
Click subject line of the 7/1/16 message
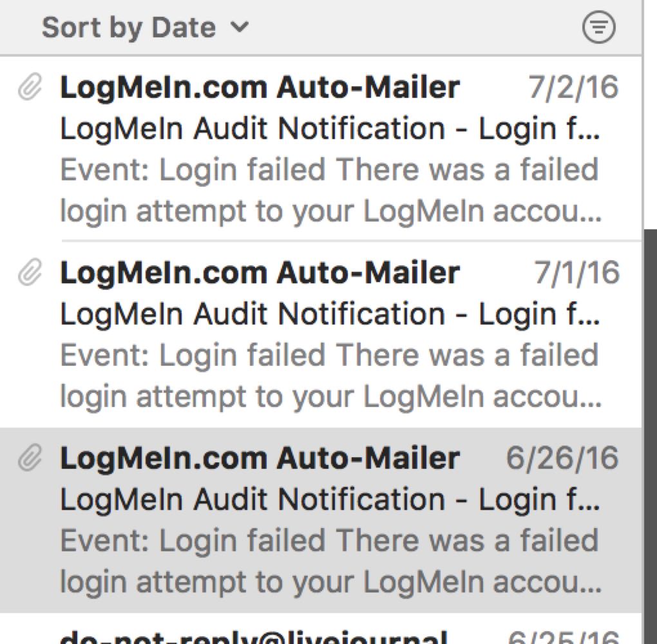(330, 314)
